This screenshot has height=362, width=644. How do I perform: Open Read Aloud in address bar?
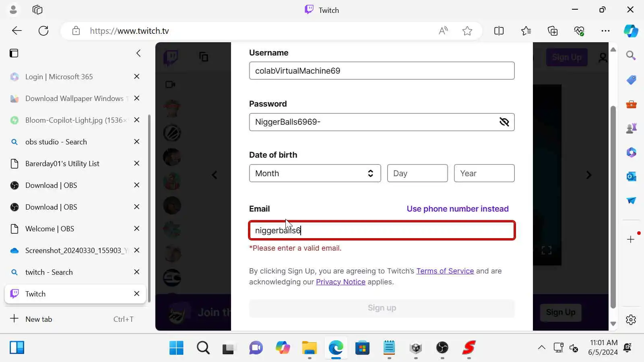[443, 31]
